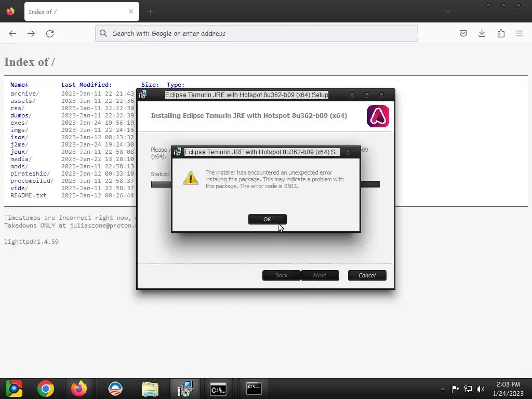The height and width of the screenshot is (399, 532).
Task: Sort the listing by the Name column
Action: [x=19, y=85]
